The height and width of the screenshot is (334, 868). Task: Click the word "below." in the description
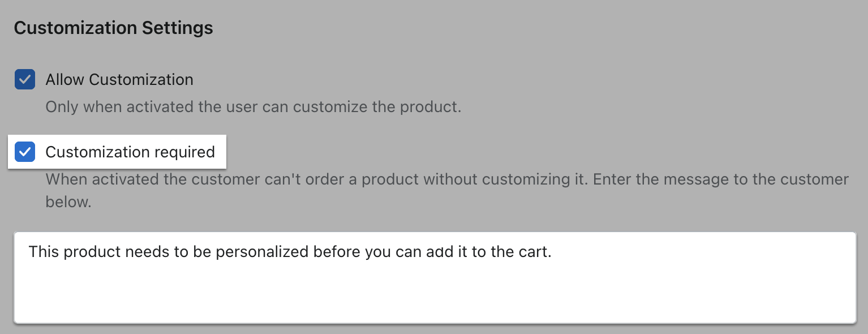(68, 202)
